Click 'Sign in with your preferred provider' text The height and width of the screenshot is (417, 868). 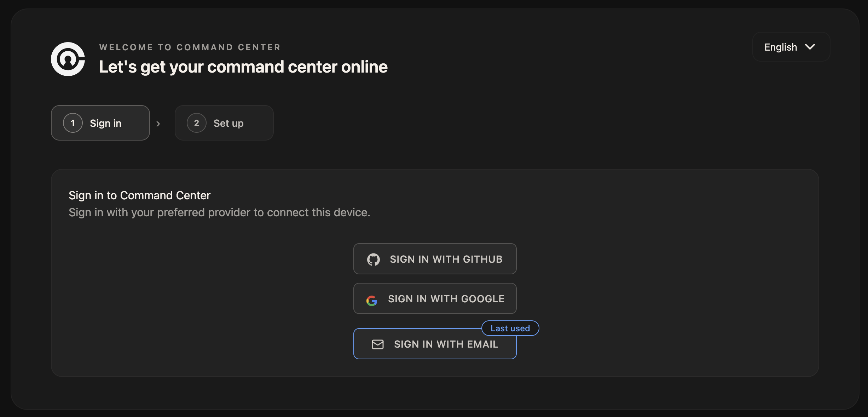219,212
